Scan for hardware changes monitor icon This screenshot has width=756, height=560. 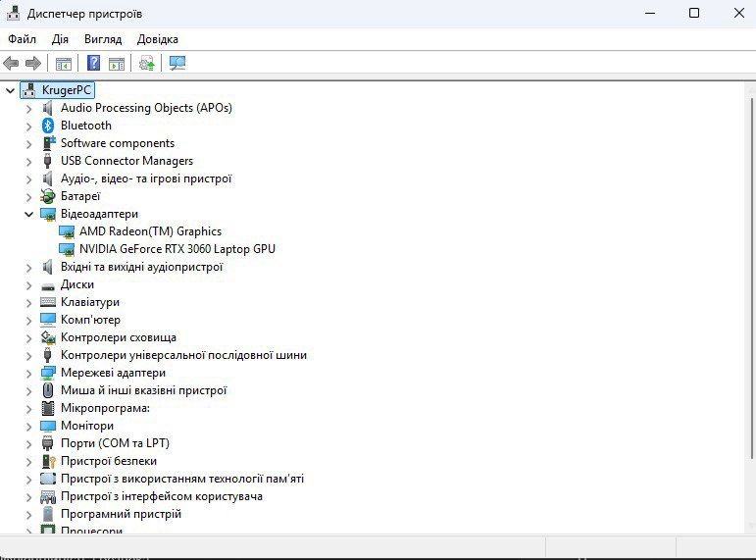coord(177,63)
